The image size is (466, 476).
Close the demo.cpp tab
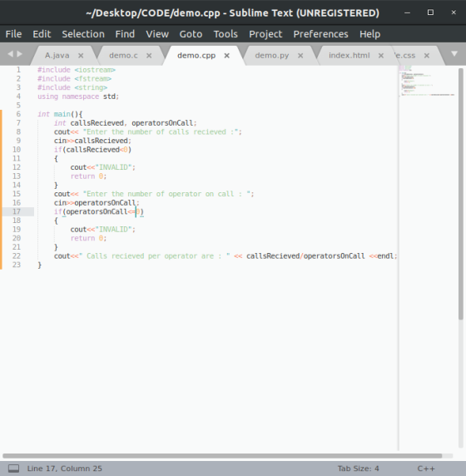[227, 56]
